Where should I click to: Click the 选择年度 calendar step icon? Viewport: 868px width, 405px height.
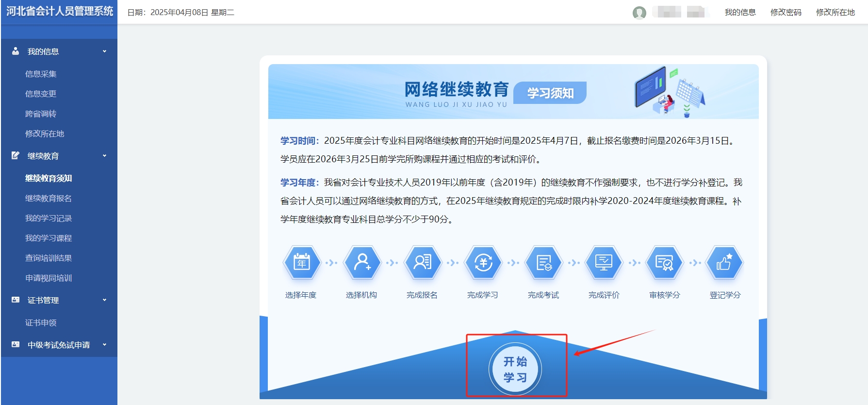(x=301, y=263)
